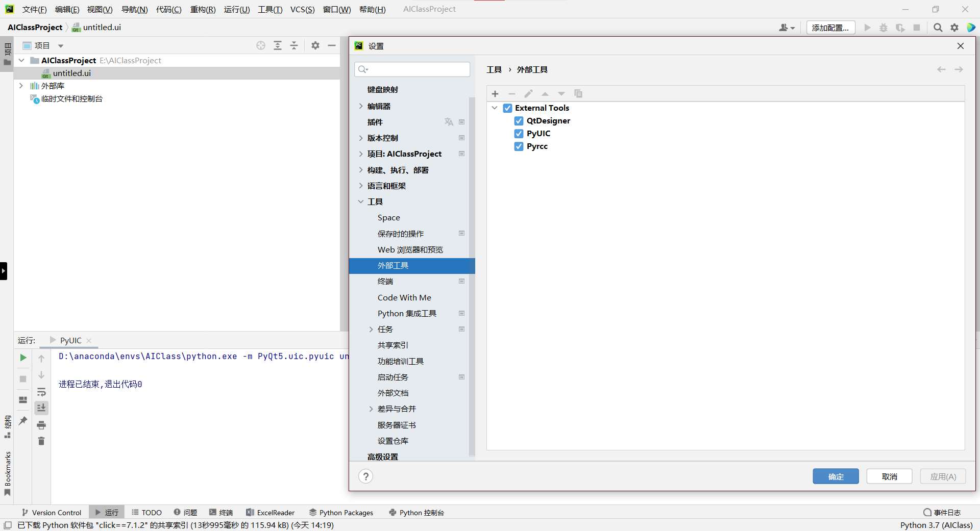Viewport: 980px width, 531px height.
Task: Collapse the External Tools tree node
Action: pyautogui.click(x=494, y=108)
